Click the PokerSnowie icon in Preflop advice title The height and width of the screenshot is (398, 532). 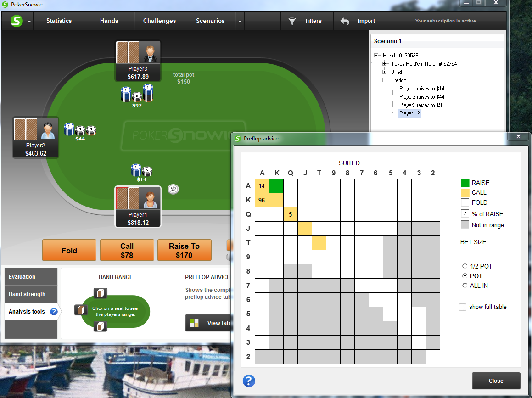pyautogui.click(x=237, y=139)
